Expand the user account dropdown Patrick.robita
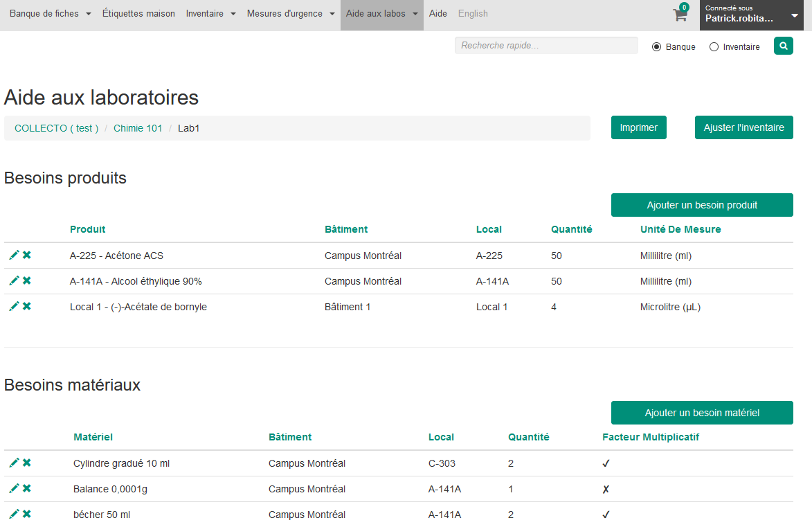812x527 pixels. pyautogui.click(x=751, y=15)
